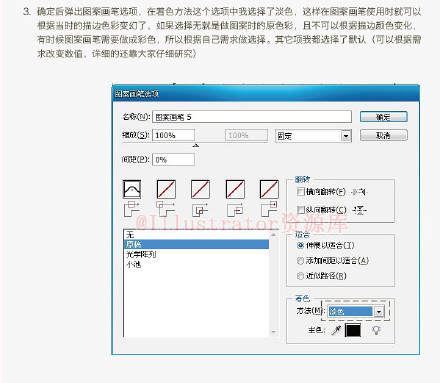Enable the 纵向翻转(C) checkbox
Image resolution: width=440 pixels, height=383 pixels.
pos(301,210)
